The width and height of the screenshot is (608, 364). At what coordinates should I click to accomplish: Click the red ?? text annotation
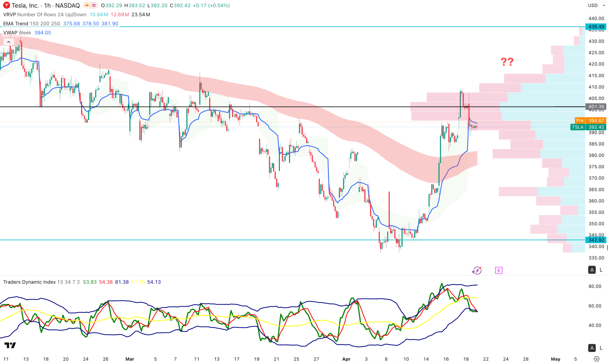click(507, 62)
